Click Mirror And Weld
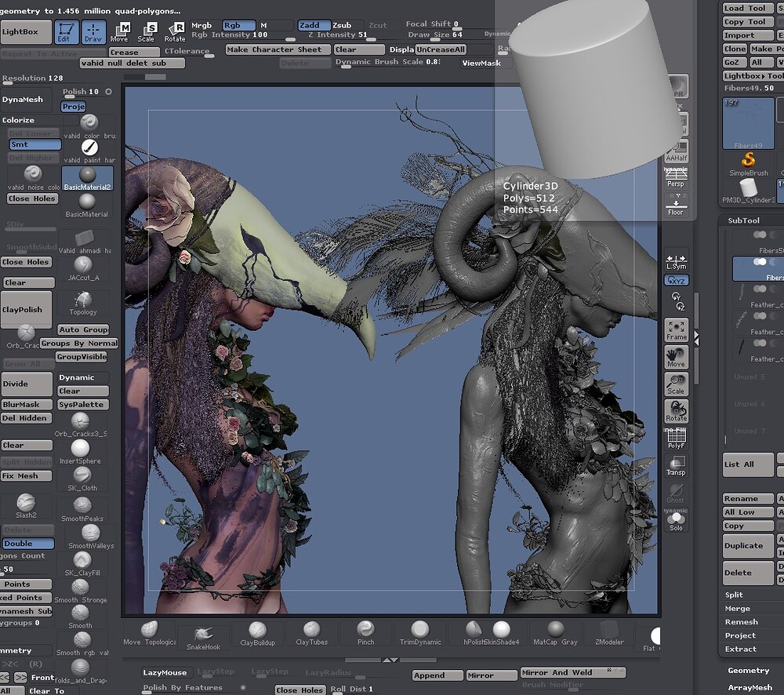Image resolution: width=784 pixels, height=695 pixels. (572, 672)
